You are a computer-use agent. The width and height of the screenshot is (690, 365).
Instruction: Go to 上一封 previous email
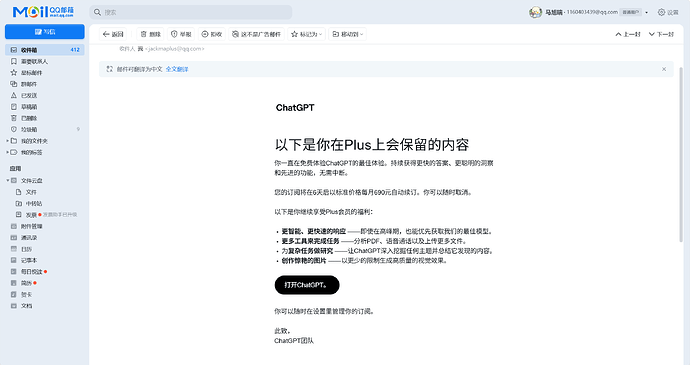[x=628, y=34]
